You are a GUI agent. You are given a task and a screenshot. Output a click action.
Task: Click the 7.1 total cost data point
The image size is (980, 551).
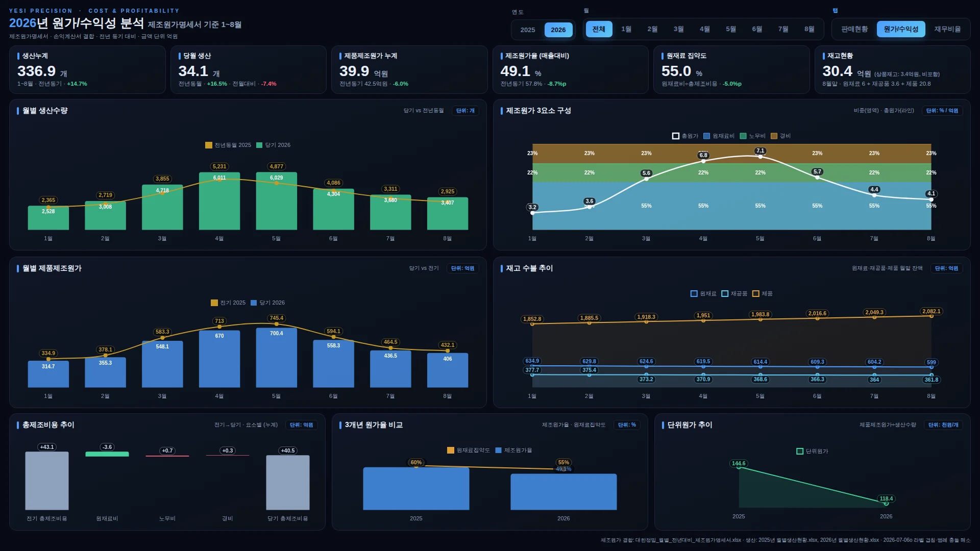[760, 157]
